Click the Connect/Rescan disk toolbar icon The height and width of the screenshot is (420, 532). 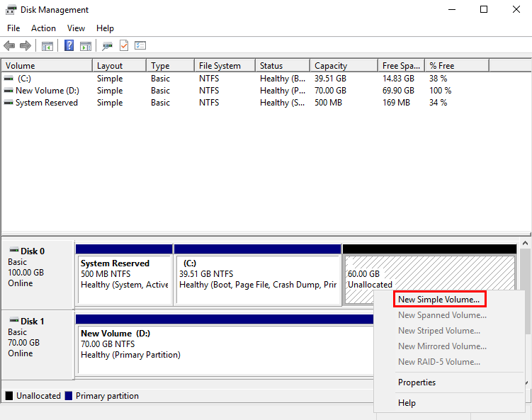tap(107, 45)
